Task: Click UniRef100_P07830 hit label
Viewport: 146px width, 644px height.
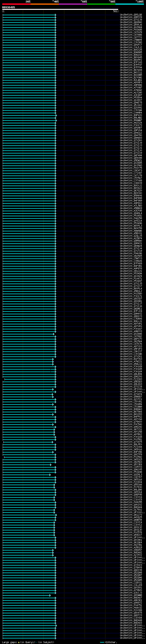Action: (x=131, y=487)
